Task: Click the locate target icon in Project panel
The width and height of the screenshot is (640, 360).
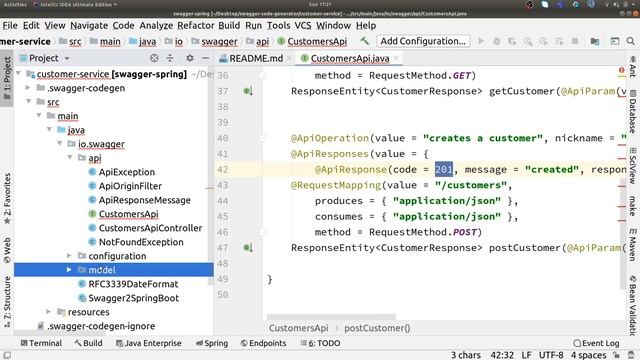Action: (154, 58)
